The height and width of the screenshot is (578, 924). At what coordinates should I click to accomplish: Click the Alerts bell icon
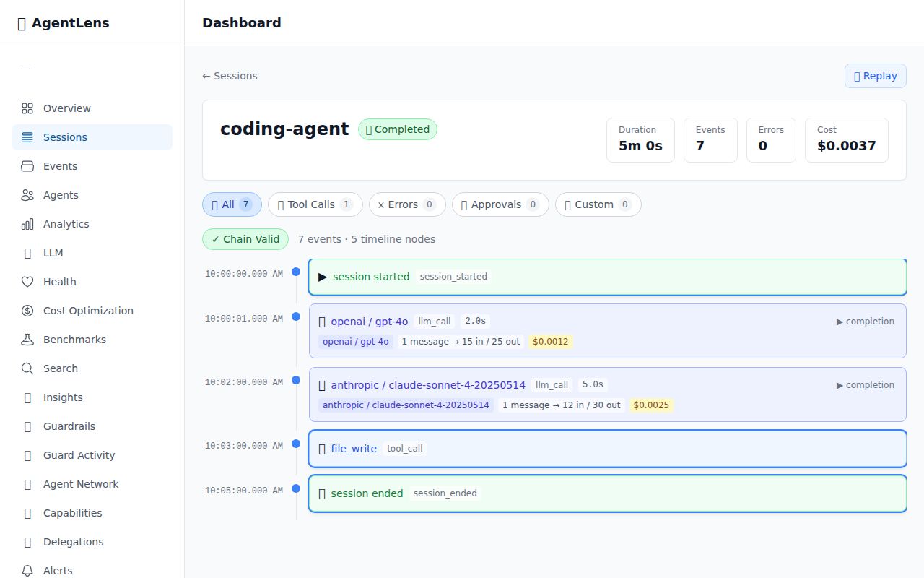pos(27,571)
